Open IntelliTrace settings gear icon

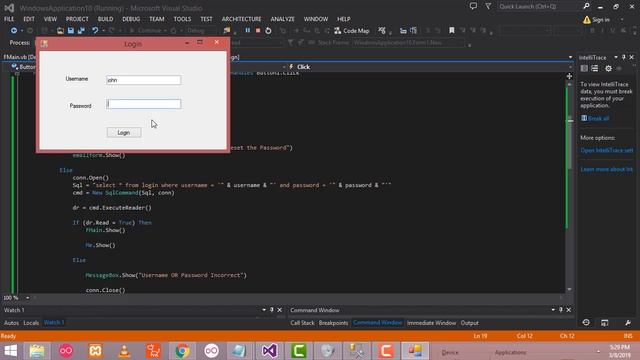608,69
